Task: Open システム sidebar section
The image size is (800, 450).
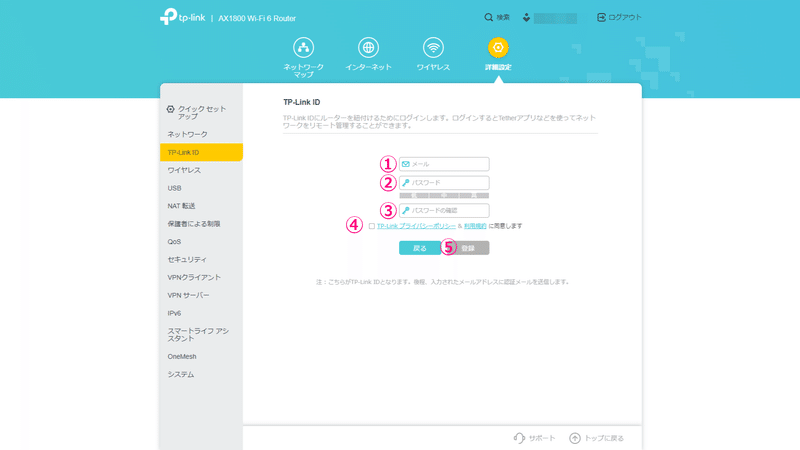Action: [201, 374]
